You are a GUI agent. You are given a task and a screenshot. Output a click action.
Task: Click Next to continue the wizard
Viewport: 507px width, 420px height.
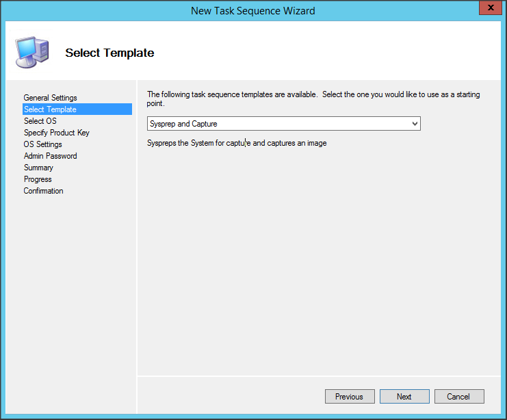[x=404, y=397]
